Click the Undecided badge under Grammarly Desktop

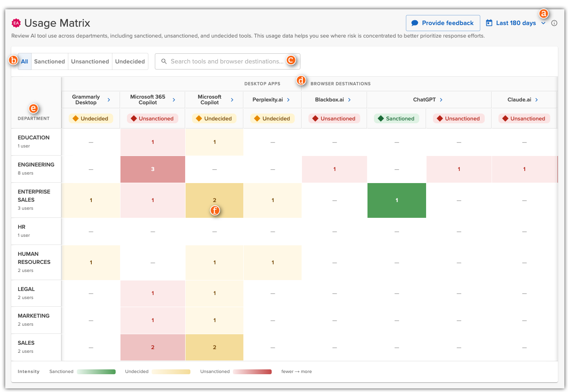pos(91,118)
